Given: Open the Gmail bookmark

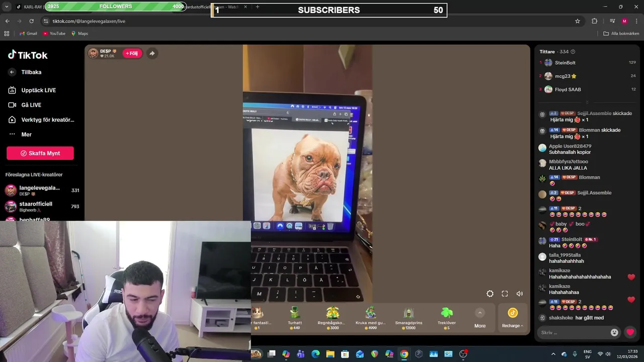Looking at the screenshot, I should pos(28,34).
